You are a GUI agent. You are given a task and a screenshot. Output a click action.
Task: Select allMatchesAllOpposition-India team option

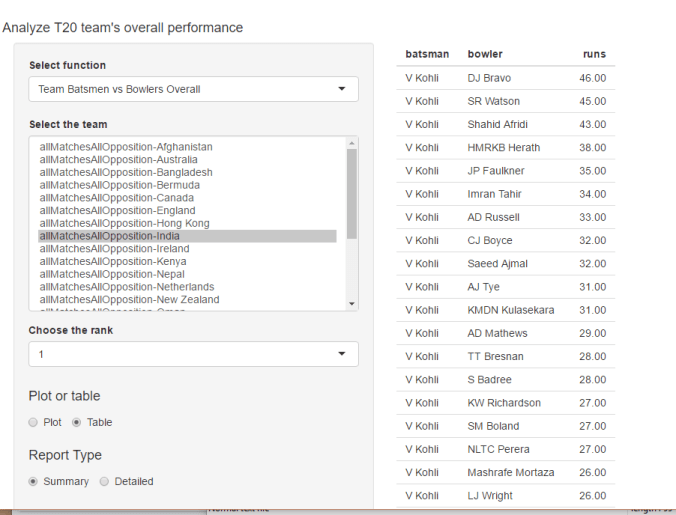coord(110,236)
